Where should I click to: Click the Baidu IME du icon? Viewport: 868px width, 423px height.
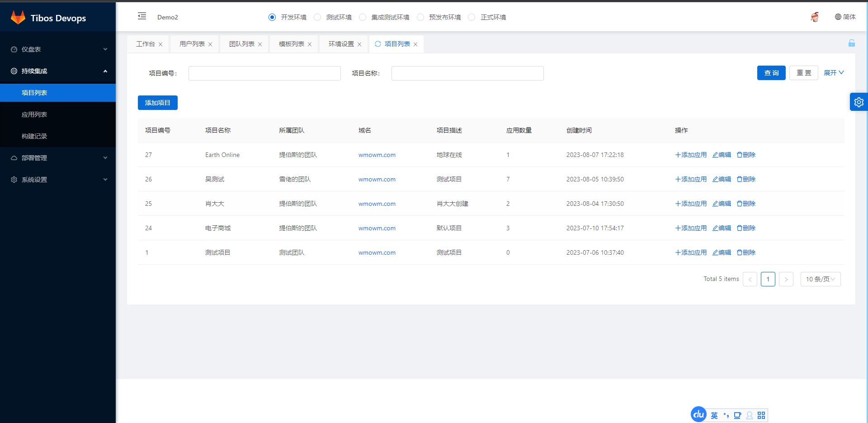698,414
